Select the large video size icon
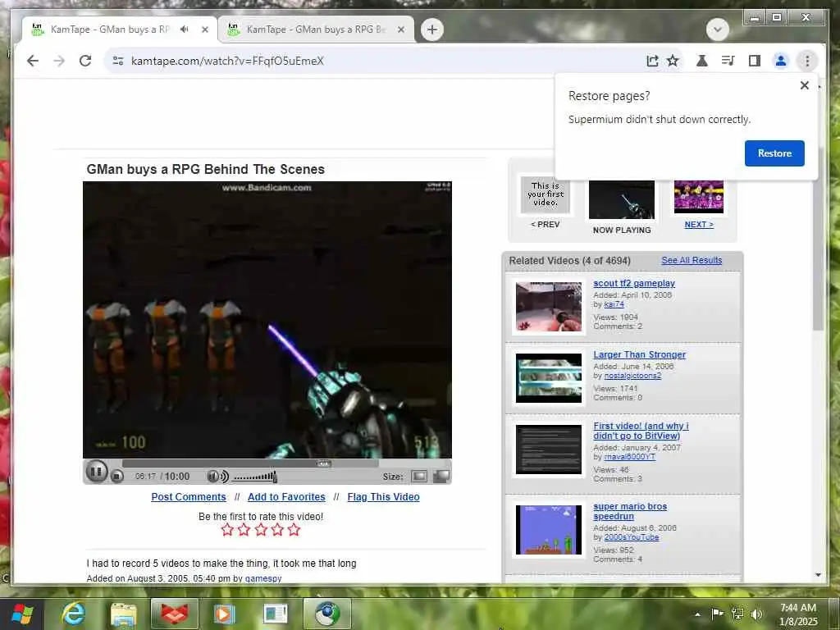 pos(441,477)
